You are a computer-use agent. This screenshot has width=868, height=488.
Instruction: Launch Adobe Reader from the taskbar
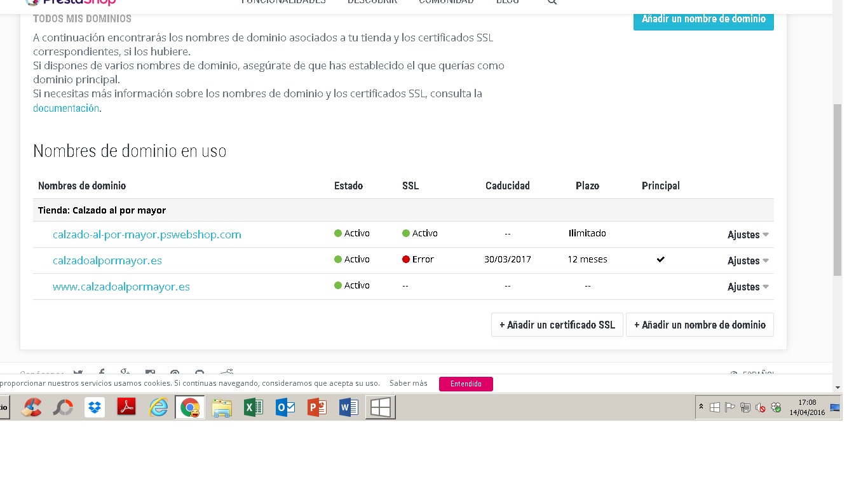pyautogui.click(x=126, y=407)
